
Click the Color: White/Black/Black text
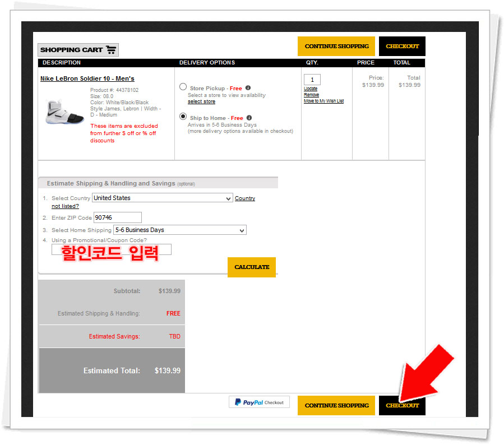[x=119, y=102]
